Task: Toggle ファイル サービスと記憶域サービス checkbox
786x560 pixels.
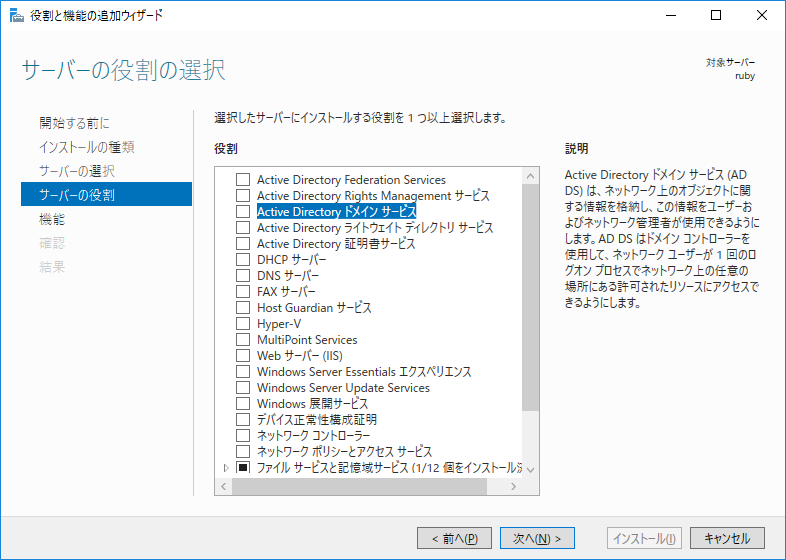Action: click(x=243, y=467)
